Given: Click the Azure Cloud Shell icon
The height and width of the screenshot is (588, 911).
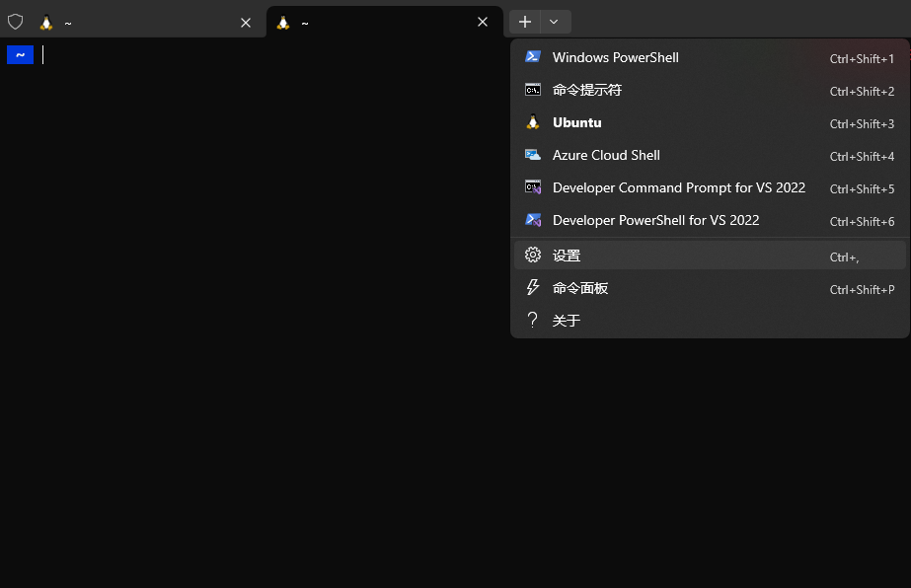Looking at the screenshot, I should [533, 155].
